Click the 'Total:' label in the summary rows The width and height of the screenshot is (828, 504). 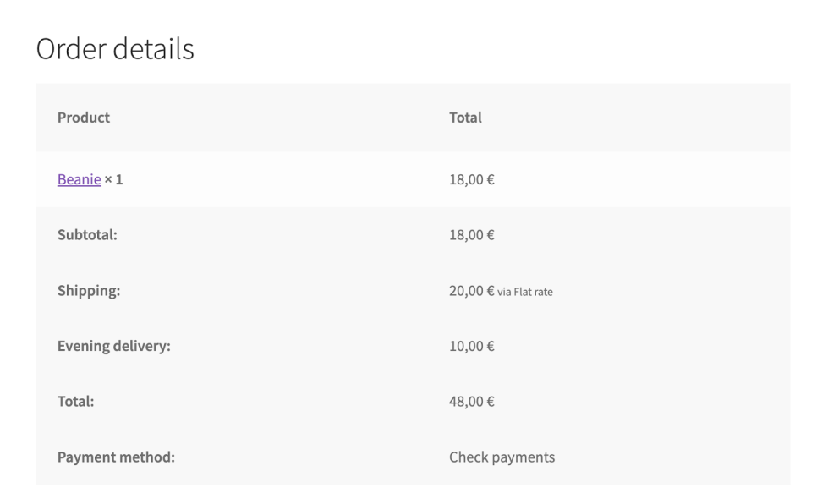pyautogui.click(x=75, y=402)
